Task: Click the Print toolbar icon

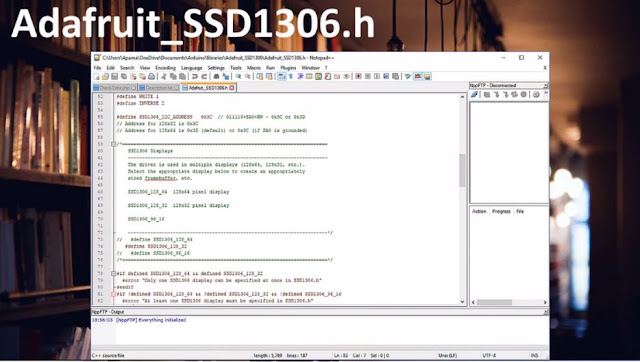Action: (151, 77)
